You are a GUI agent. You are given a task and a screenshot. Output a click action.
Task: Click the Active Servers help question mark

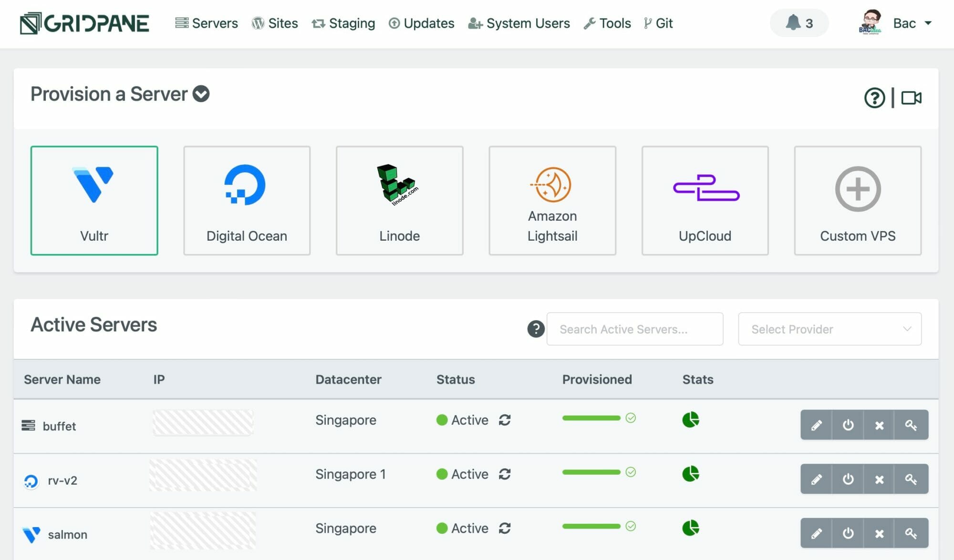pyautogui.click(x=536, y=329)
